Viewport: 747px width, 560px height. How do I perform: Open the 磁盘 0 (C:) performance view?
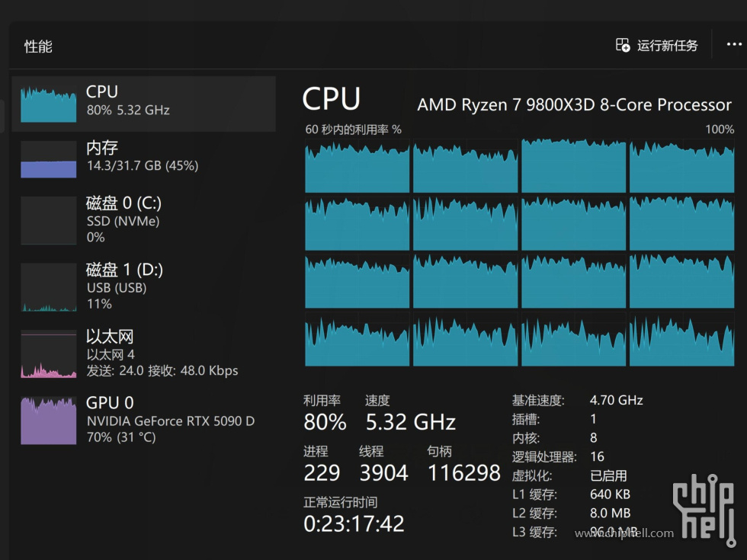143,220
